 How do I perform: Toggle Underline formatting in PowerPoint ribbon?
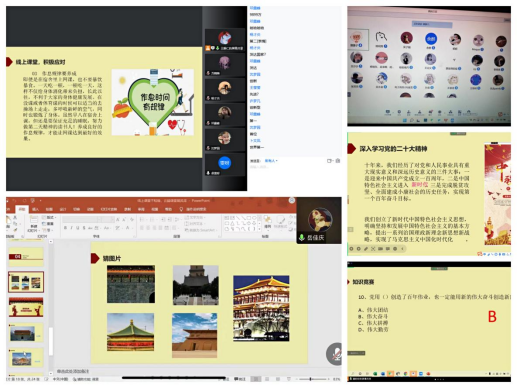77,228
